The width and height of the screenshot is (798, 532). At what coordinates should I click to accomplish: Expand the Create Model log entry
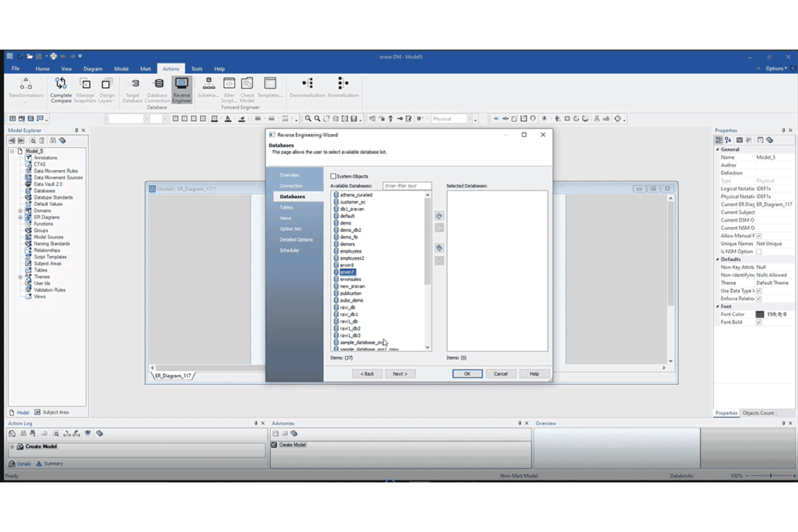(12, 447)
